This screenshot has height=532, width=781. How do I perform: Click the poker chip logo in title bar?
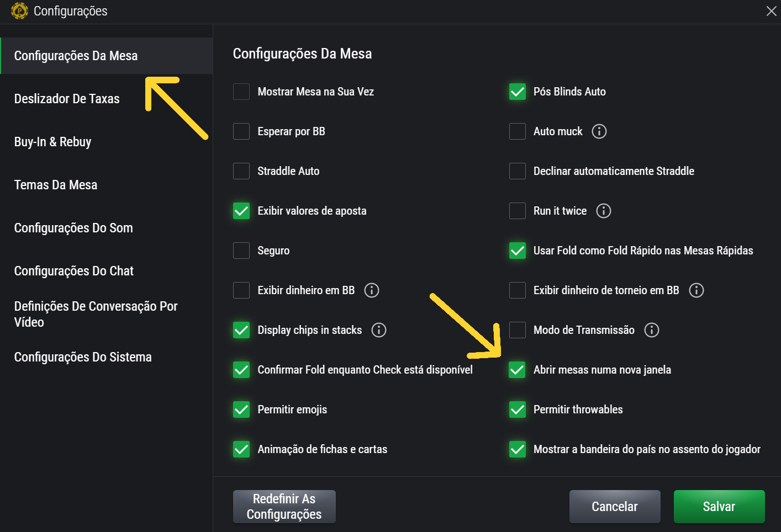[19, 11]
